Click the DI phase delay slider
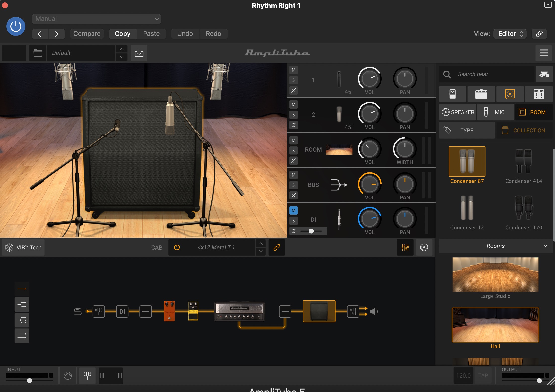 pos(311,231)
